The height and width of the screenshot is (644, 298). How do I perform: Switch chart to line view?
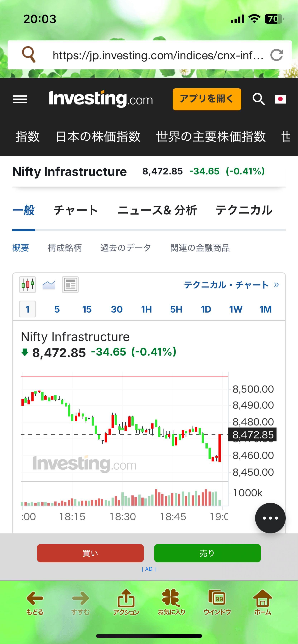click(x=49, y=284)
